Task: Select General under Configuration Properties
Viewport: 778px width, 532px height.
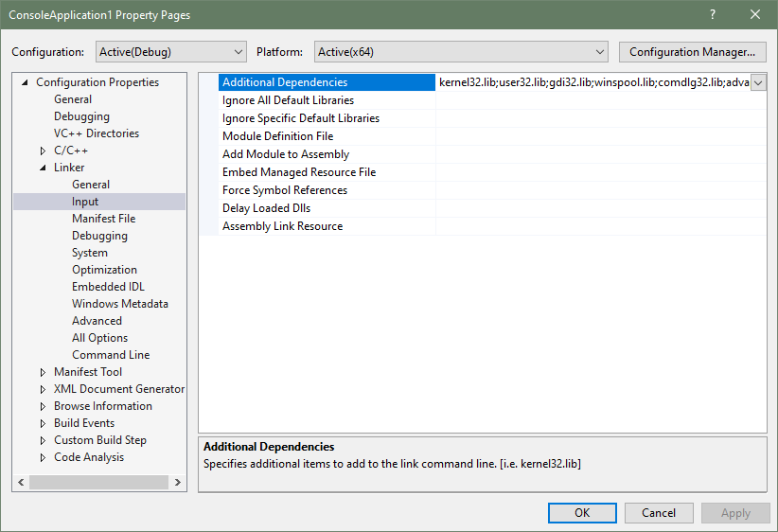Action: (x=73, y=99)
